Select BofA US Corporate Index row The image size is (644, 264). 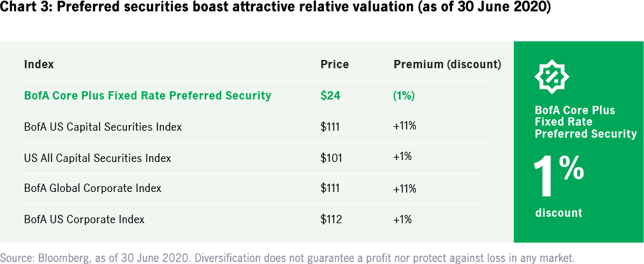click(x=84, y=219)
